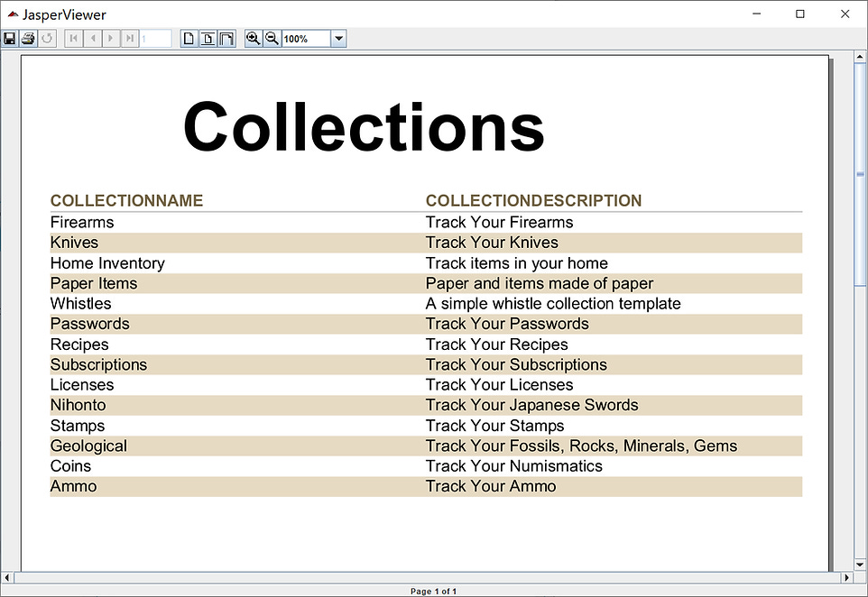The image size is (868, 597).
Task: Click the Reload report icon
Action: coord(47,39)
